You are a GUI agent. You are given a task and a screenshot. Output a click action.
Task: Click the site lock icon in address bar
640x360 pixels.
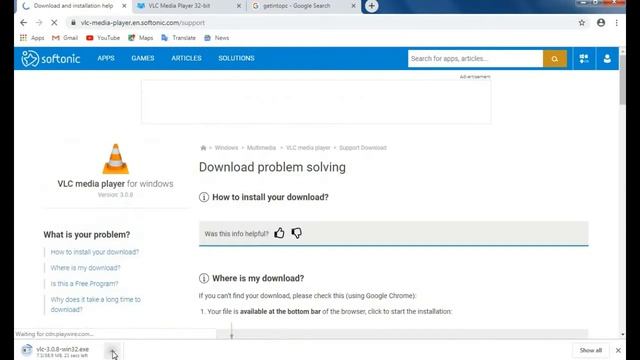pos(73,23)
